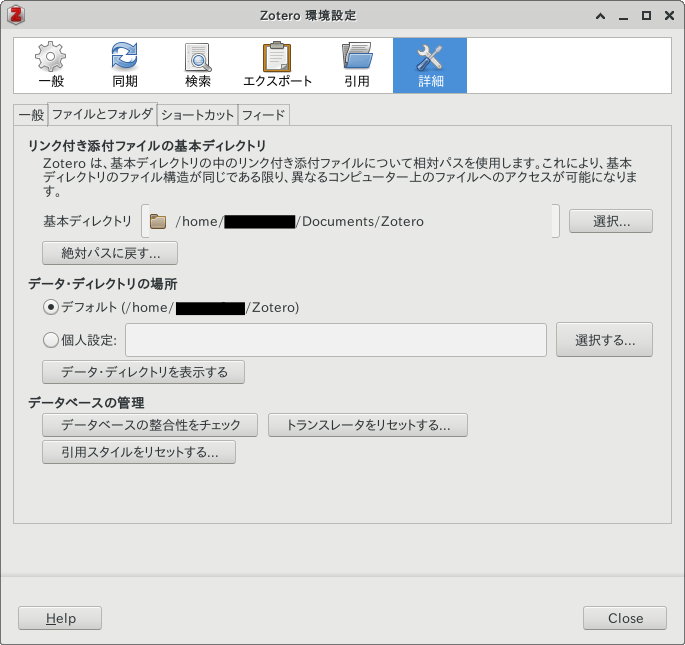Click 選択... to choose base directory

click(x=611, y=221)
